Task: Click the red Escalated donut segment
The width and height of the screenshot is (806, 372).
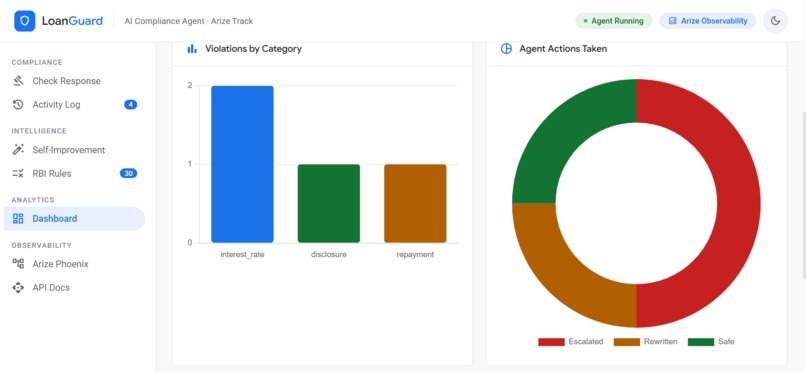Action: (x=739, y=203)
